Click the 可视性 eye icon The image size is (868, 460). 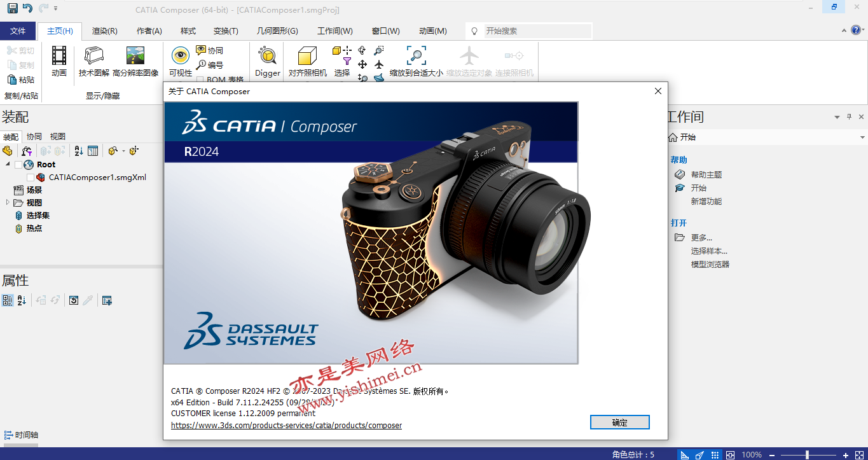181,56
